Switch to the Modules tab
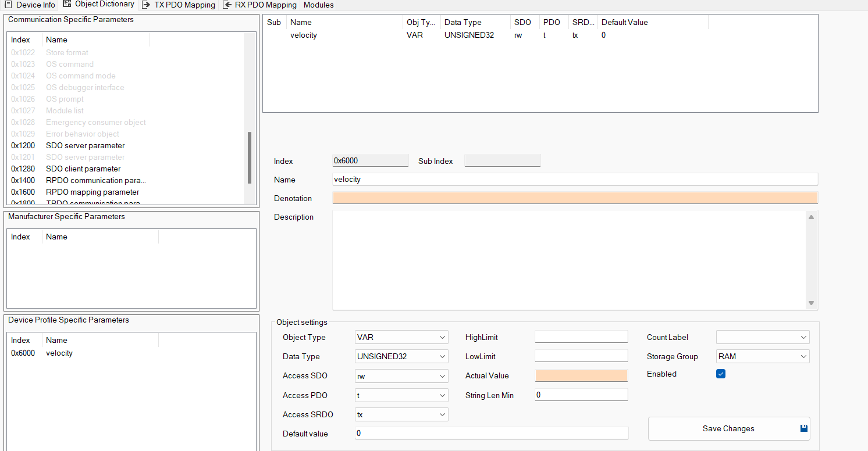The image size is (868, 451). tap(318, 5)
